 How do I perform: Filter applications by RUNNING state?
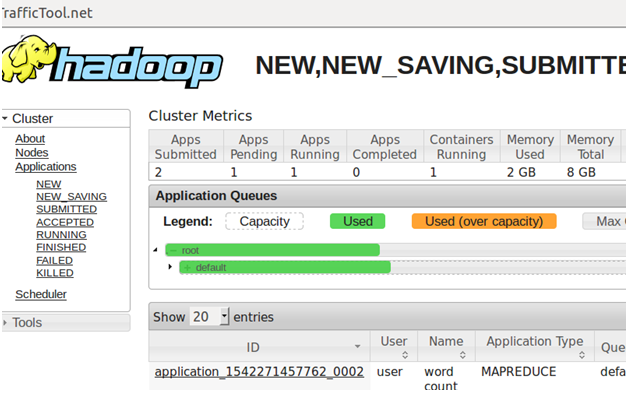(x=61, y=235)
